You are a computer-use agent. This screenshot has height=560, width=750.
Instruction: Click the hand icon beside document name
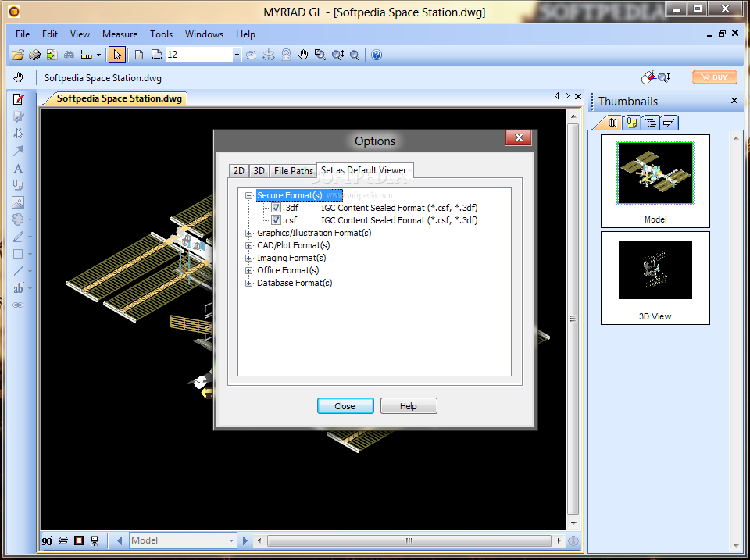coord(18,77)
